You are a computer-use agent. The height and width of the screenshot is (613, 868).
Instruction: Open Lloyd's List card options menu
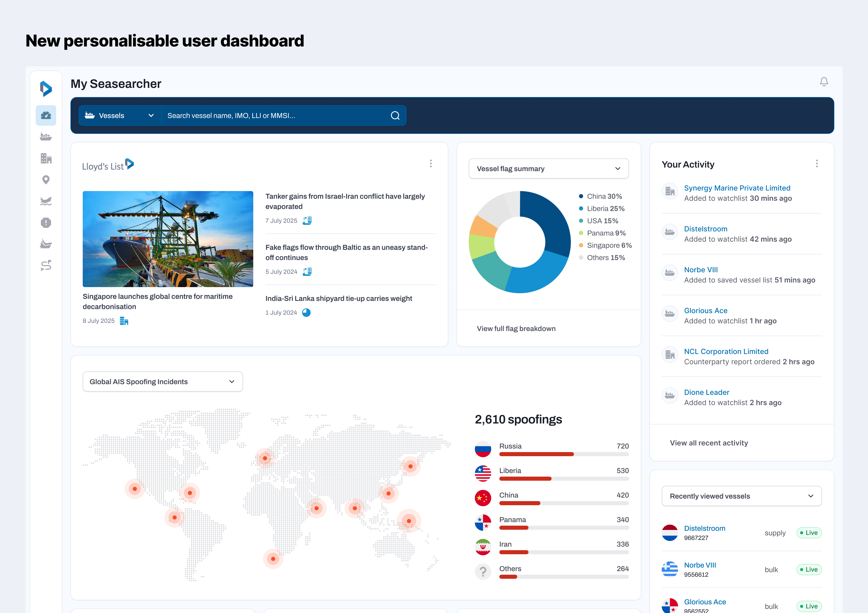click(x=431, y=164)
